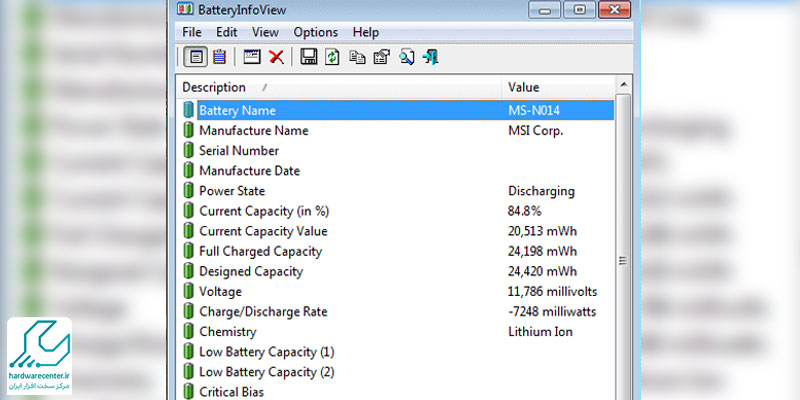Select the Charge/Discharge Rate row
The width and height of the screenshot is (800, 400).
pyautogui.click(x=396, y=311)
